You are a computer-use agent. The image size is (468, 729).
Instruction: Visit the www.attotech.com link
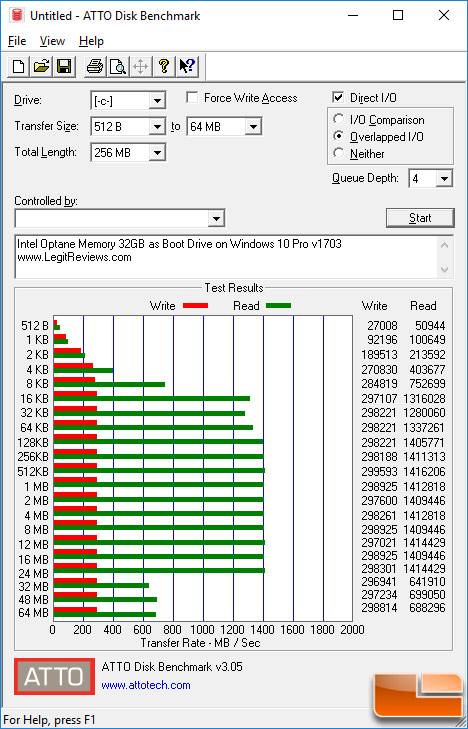(x=146, y=685)
